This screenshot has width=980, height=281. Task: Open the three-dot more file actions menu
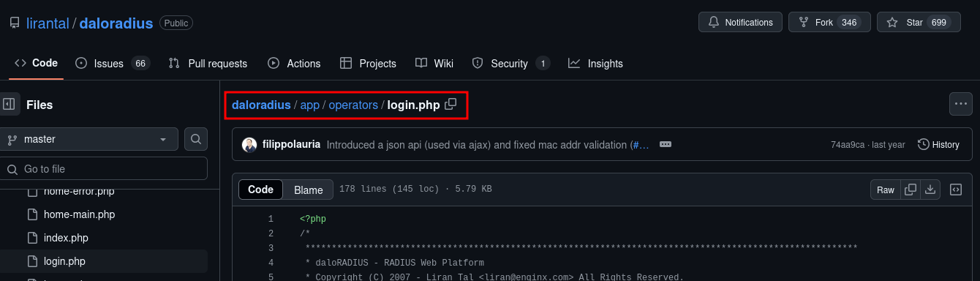pyautogui.click(x=961, y=104)
